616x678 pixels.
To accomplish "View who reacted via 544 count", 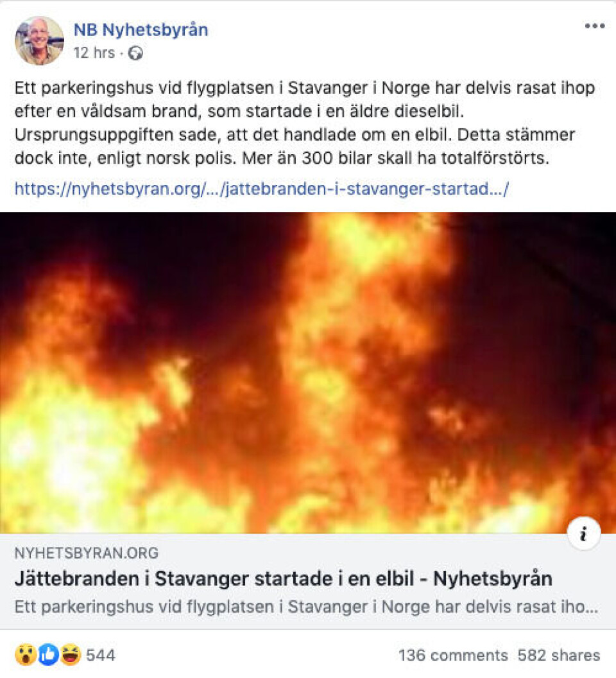I will 100,655.
